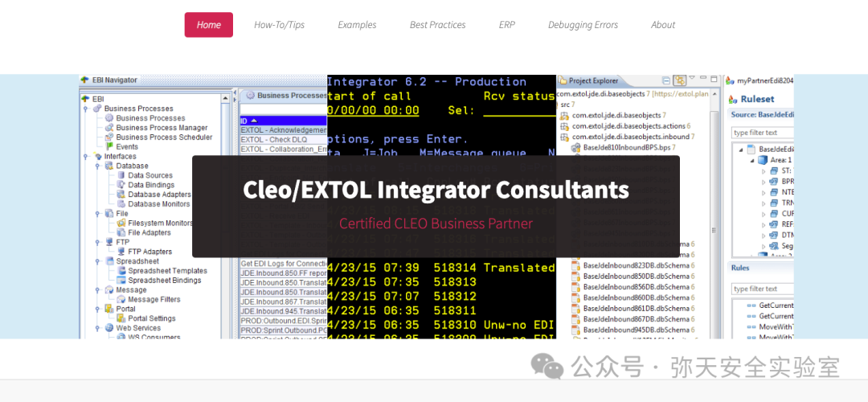Image resolution: width=868 pixels, height=402 pixels.
Task: Collapse the FTP tree node
Action: 97,242
